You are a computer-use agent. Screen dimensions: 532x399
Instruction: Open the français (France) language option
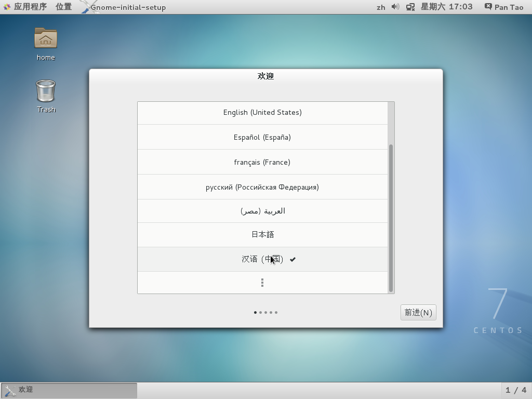(x=262, y=162)
